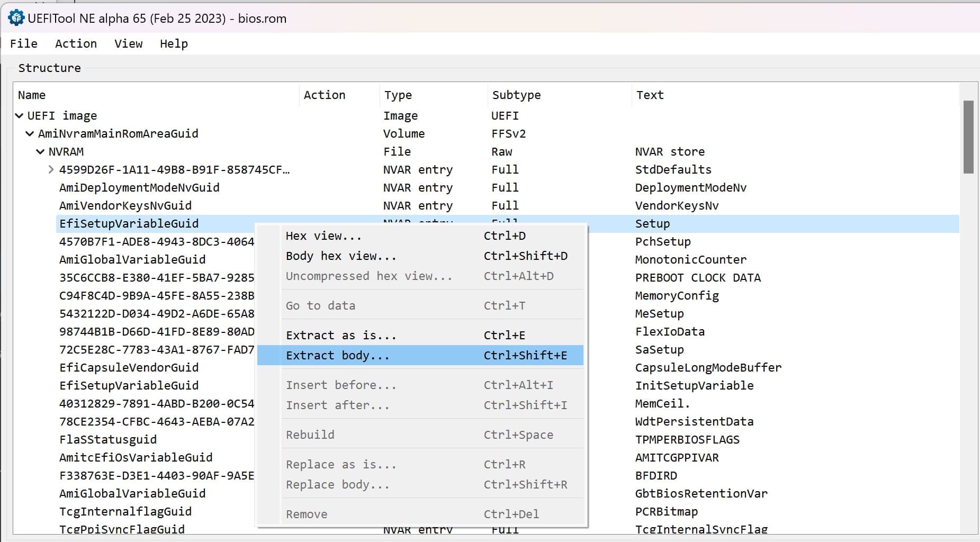Click the InitSetupVariable text cell

(x=694, y=385)
